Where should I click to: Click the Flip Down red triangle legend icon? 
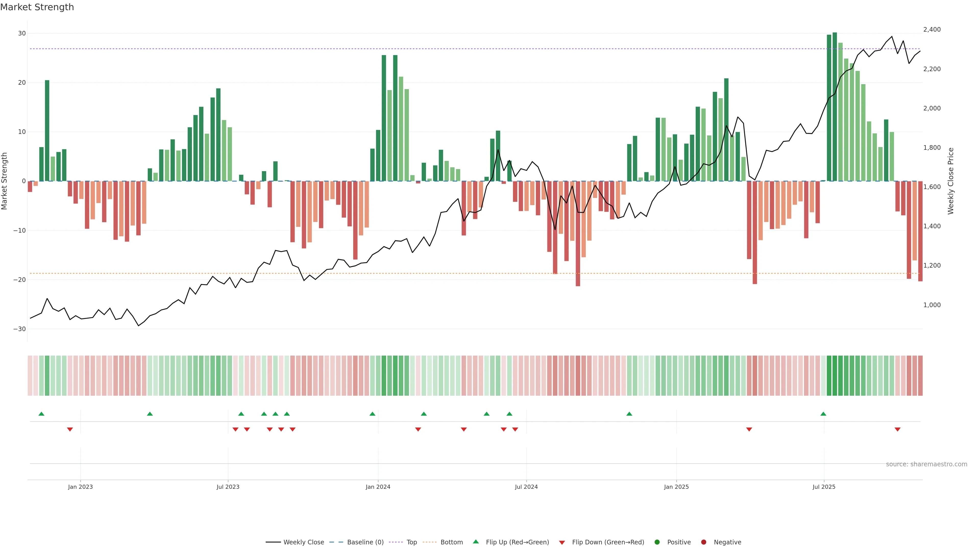coord(562,543)
